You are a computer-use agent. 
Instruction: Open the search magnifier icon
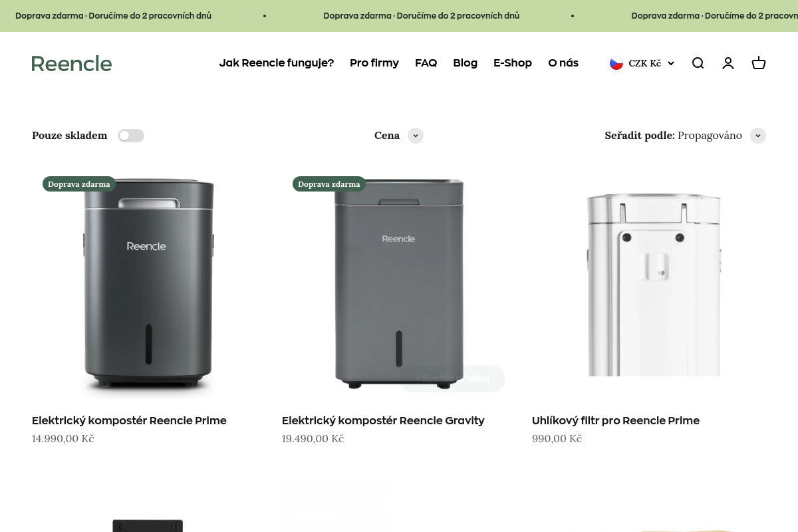[698, 63]
